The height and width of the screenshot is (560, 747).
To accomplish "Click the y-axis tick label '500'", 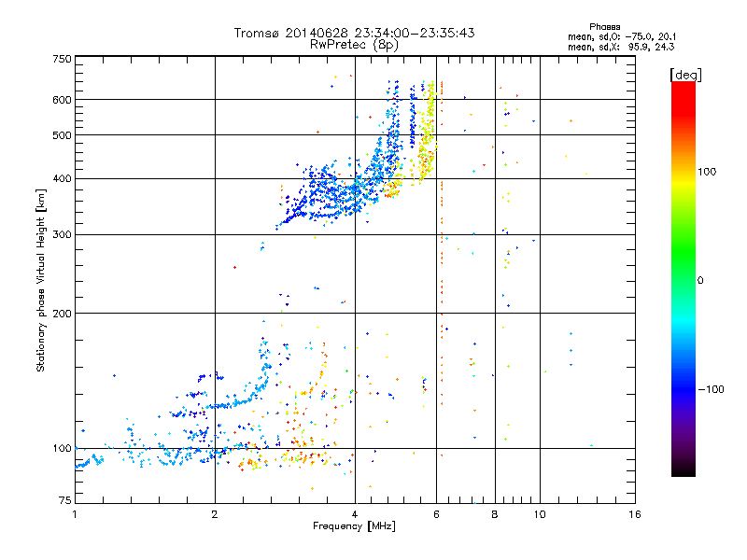I will coord(62,135).
